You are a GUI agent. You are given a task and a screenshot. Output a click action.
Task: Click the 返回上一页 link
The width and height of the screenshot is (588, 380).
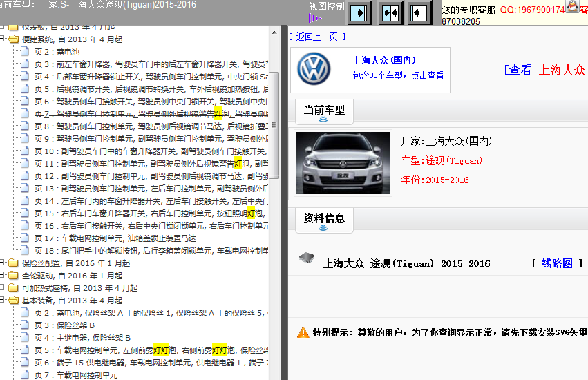pos(317,37)
